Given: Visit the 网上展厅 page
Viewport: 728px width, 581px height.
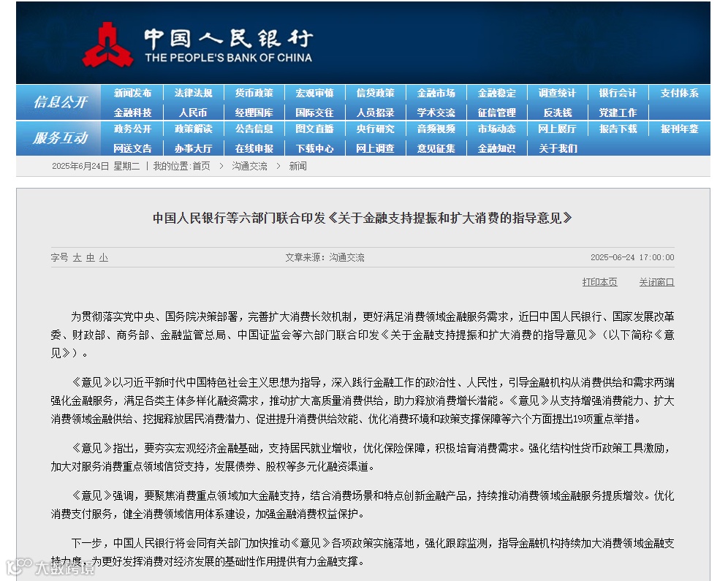Looking at the screenshot, I should click(557, 129).
